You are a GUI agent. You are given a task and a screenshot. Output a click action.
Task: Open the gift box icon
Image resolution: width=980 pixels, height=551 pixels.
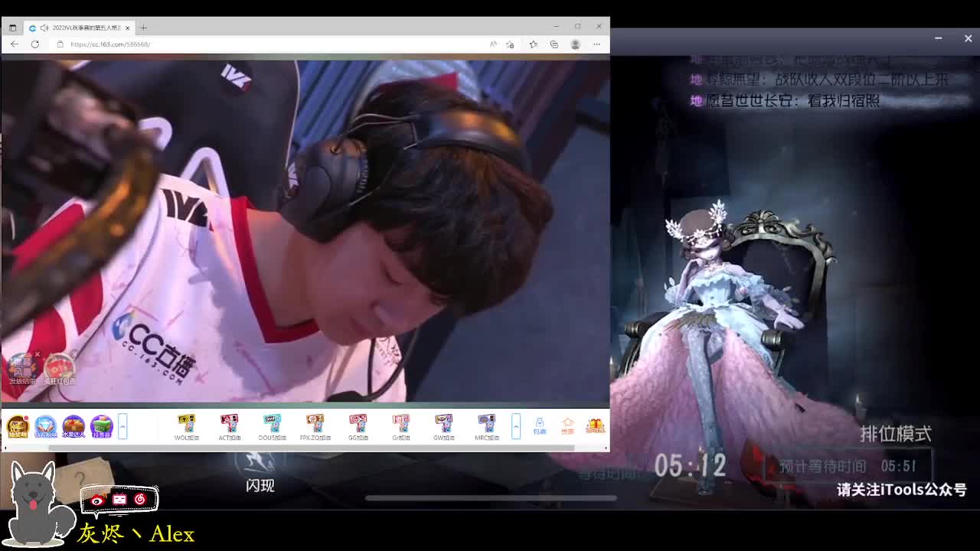point(595,426)
